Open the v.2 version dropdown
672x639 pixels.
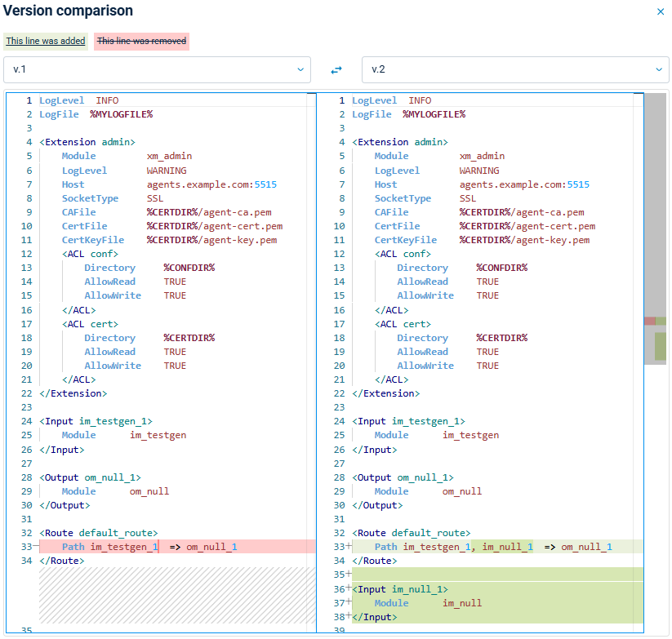514,69
